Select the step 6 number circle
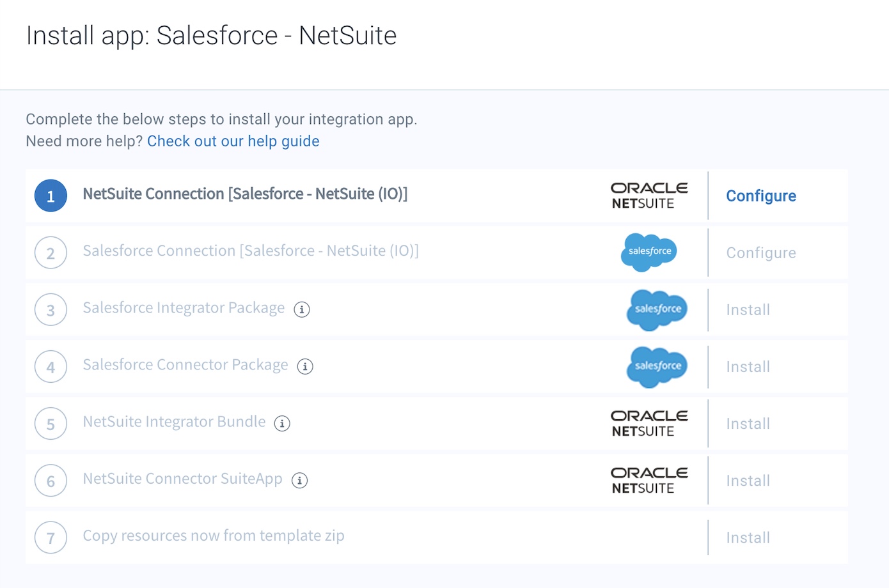The image size is (889, 588). (51, 480)
